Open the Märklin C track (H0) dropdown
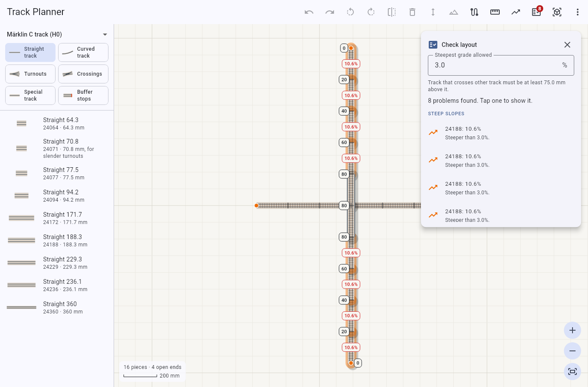The image size is (588, 387). 57,34
